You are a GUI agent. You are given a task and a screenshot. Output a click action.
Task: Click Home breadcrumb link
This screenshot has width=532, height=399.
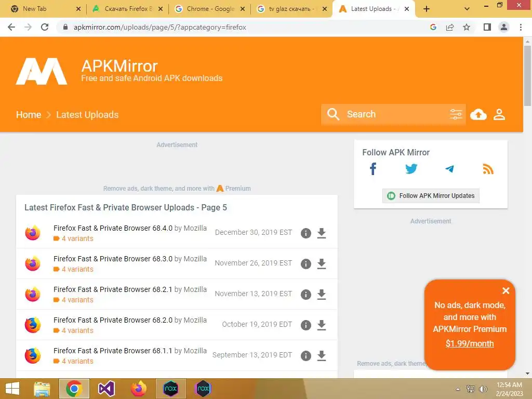pyautogui.click(x=29, y=115)
